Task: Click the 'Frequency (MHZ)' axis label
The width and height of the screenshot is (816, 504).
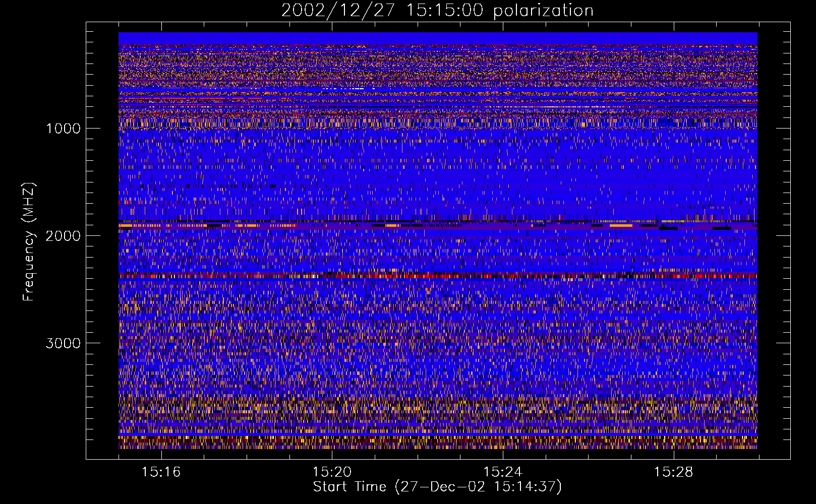Action: pos(29,242)
